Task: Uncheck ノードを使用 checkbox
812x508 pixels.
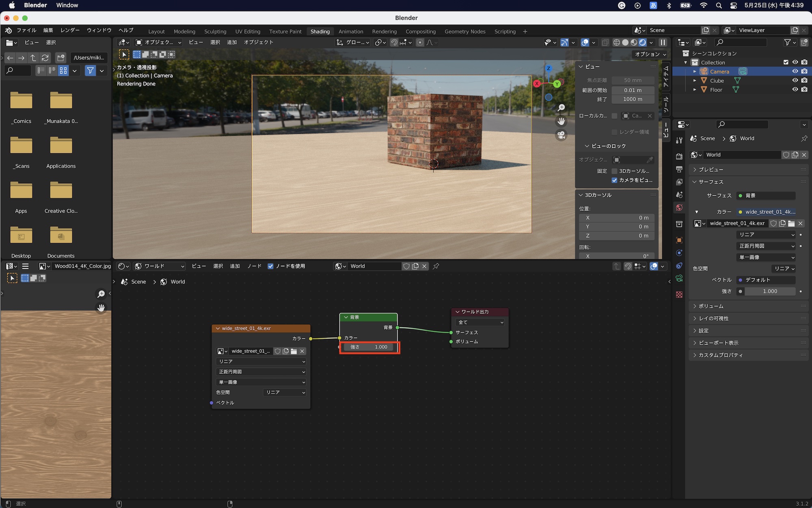Action: (x=270, y=266)
